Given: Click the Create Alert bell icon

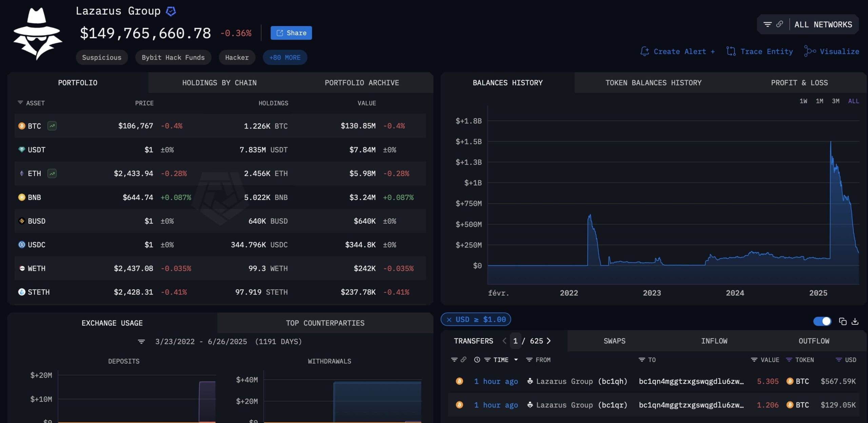Looking at the screenshot, I should point(645,51).
